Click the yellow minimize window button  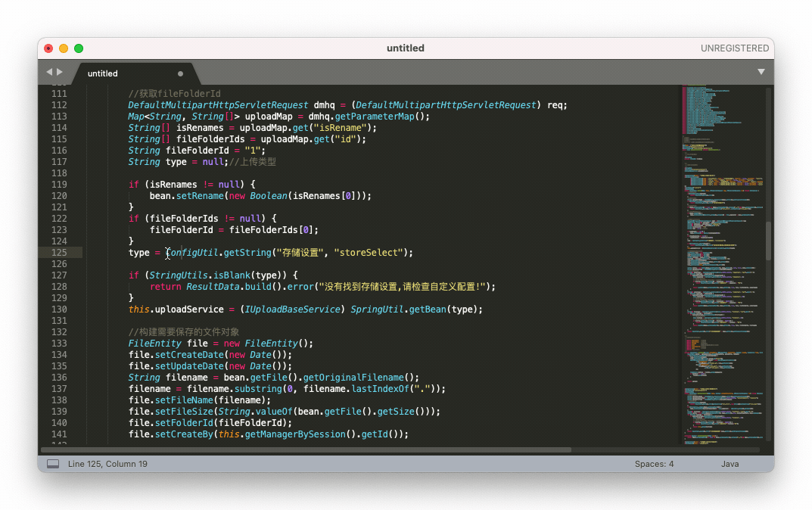point(64,48)
